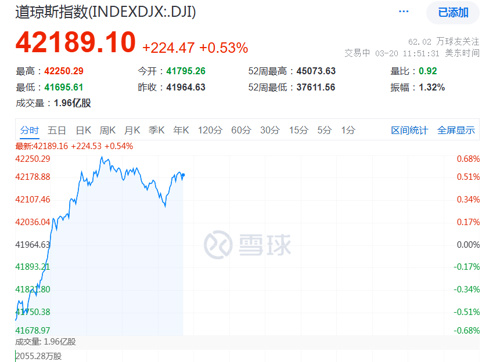Click the percent change +0.53% in header
Image resolution: width=500 pixels, height=362 pixels.
click(x=224, y=48)
